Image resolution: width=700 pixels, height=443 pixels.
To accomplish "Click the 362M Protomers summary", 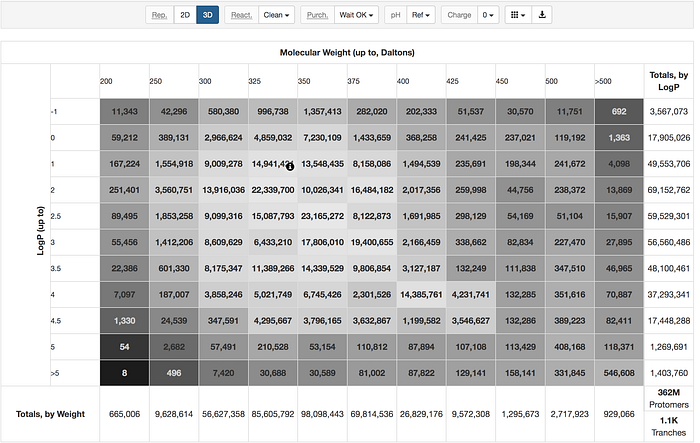I will pos(669,399).
